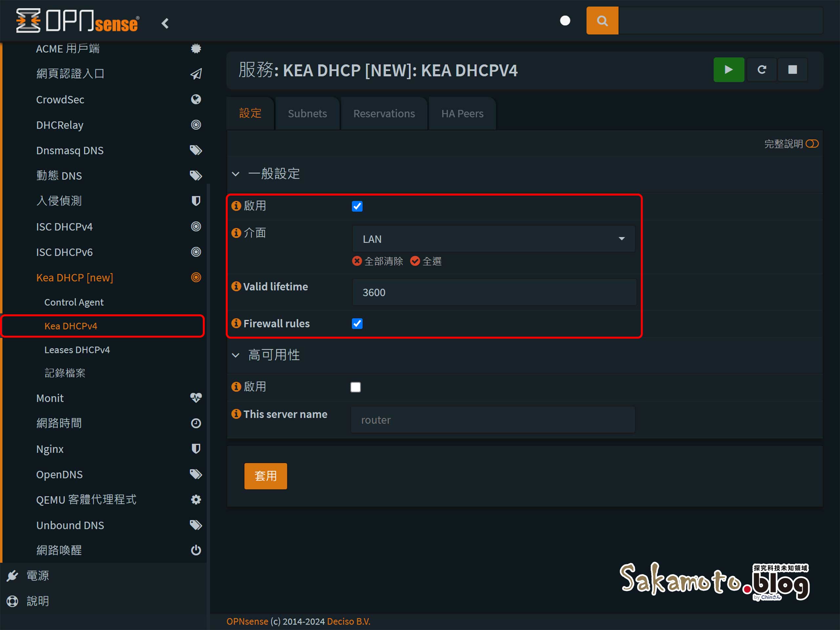Click 全部清除 to clear all interfaces
Image resolution: width=840 pixels, height=630 pixels.
click(x=378, y=261)
